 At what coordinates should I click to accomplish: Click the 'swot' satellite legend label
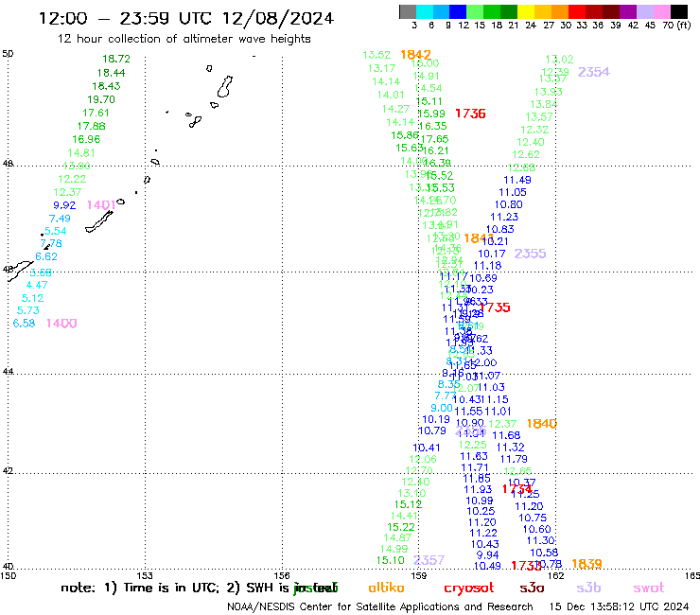coord(649,589)
